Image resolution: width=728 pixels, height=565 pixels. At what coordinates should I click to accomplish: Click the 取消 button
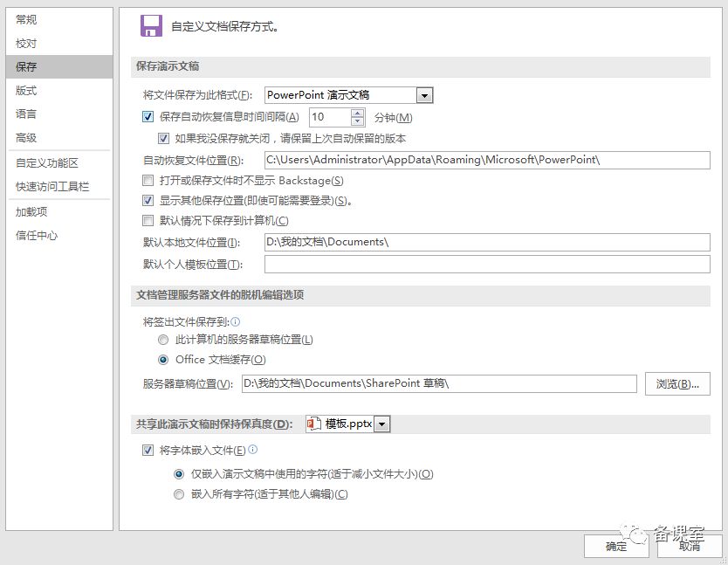[x=690, y=546]
